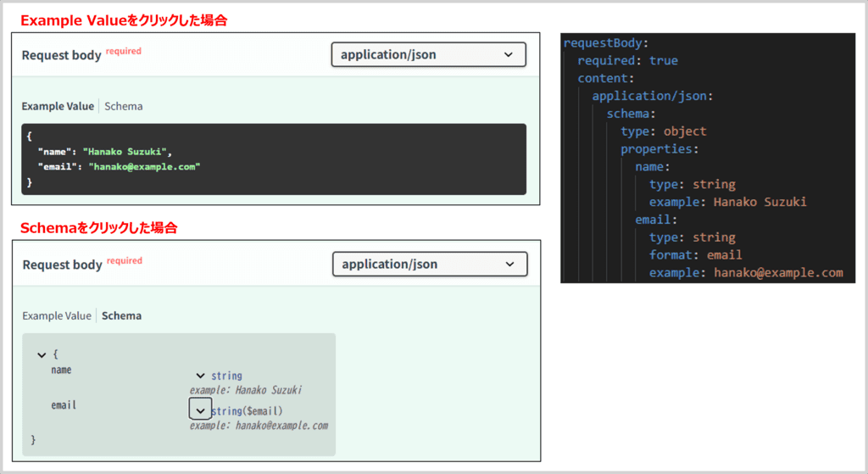Click the requestBody: line in YAML code
868x474 pixels.
coord(605,42)
